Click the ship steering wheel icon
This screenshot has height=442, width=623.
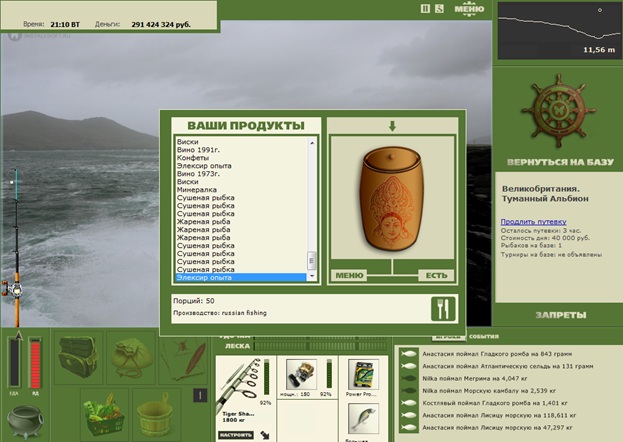point(559,111)
